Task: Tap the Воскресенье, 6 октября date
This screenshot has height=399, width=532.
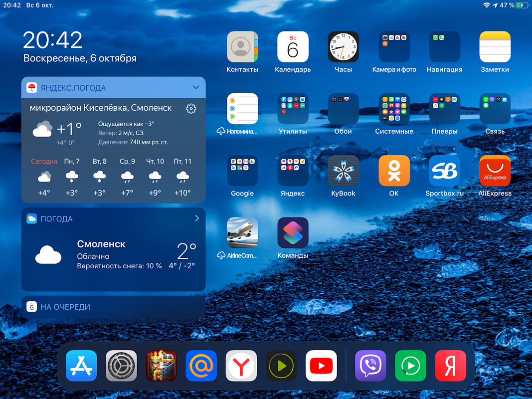Action: click(80, 58)
